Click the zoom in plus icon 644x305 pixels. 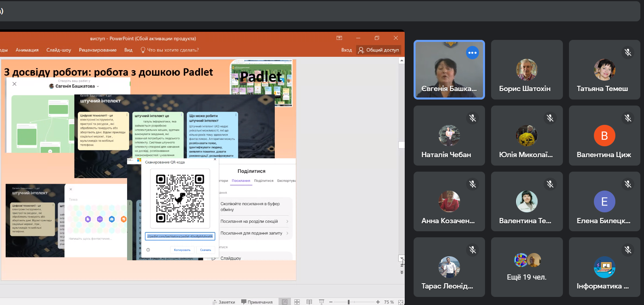(378, 302)
